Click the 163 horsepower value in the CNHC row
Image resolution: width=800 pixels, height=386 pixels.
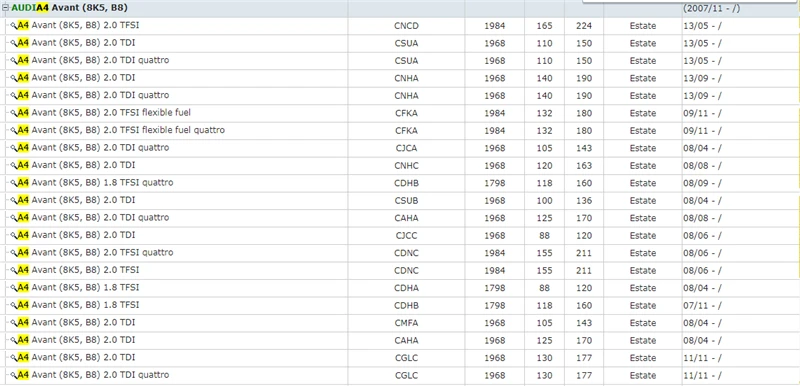[584, 166]
